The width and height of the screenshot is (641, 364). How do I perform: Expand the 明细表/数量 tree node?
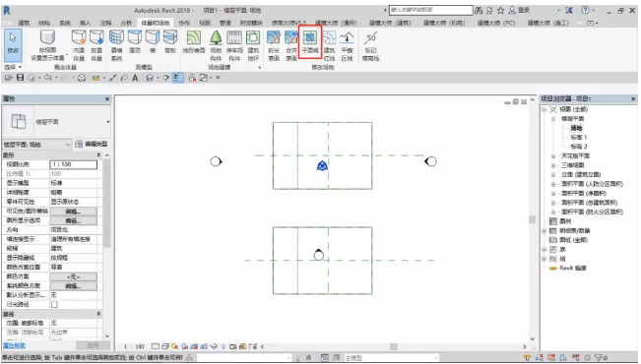click(x=545, y=231)
